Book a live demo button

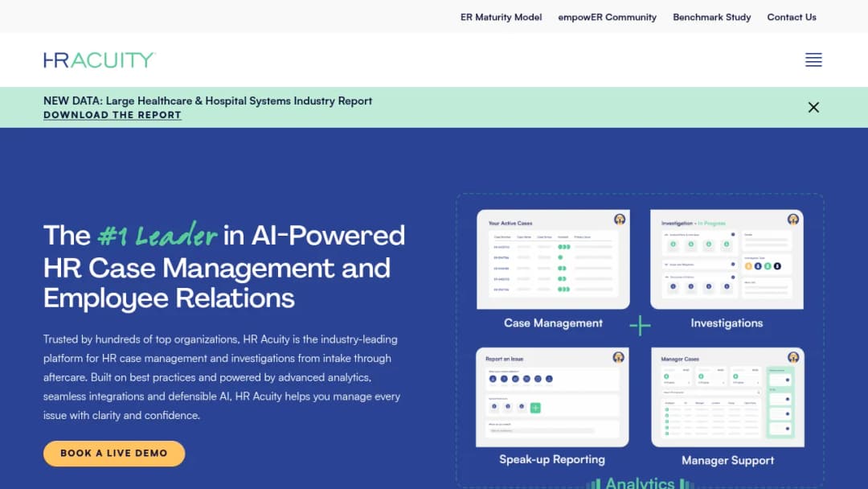coord(114,454)
